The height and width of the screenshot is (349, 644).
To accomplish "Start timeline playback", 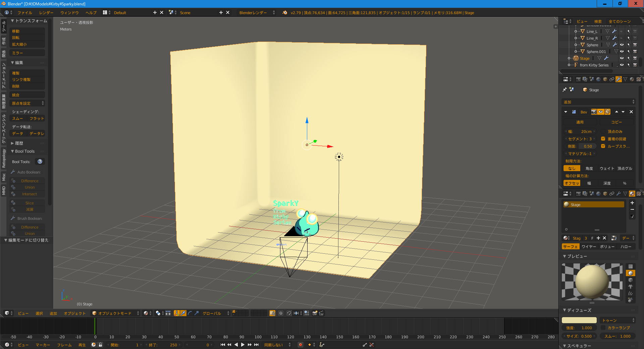I will tap(243, 345).
